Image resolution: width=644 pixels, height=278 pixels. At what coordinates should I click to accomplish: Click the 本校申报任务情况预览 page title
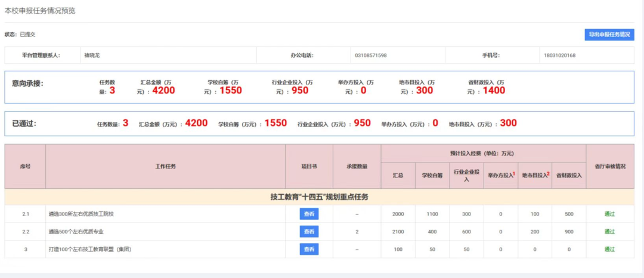click(40, 11)
